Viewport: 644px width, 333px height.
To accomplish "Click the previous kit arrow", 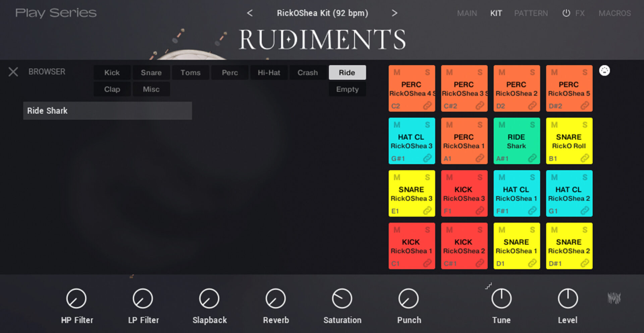I will tap(250, 13).
